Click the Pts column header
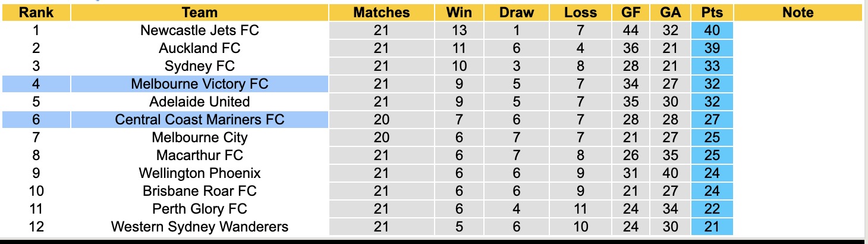Viewport: 868px width, 244px height. tap(712, 12)
